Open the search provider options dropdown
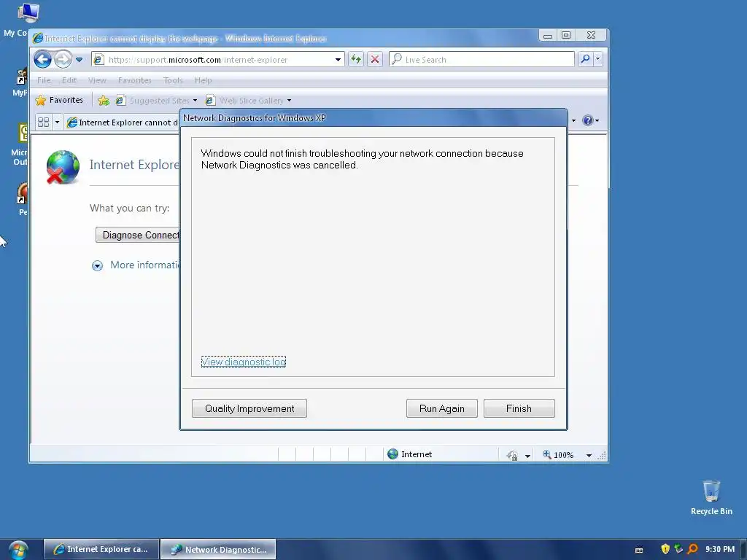 tap(598, 59)
